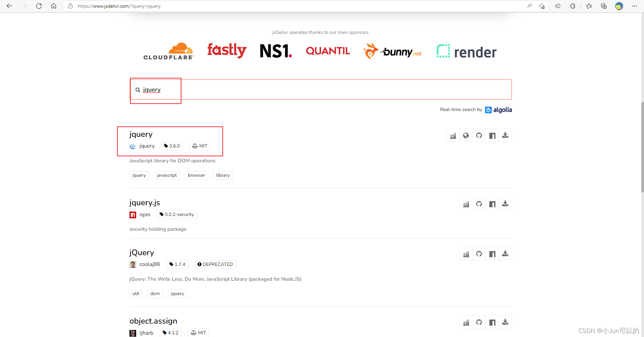
Task: Filter by dom keyword tag
Action: [155, 294]
